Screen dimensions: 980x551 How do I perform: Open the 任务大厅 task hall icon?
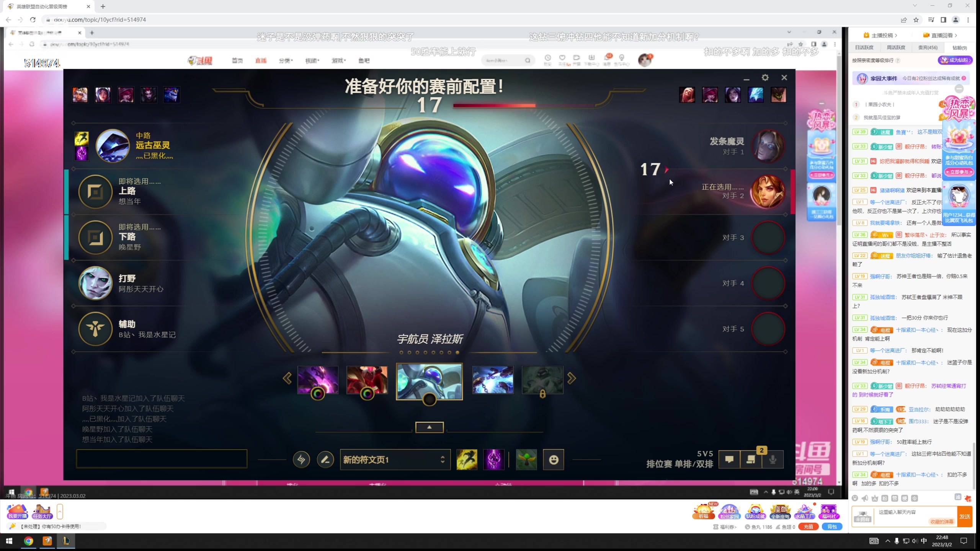[x=42, y=511]
